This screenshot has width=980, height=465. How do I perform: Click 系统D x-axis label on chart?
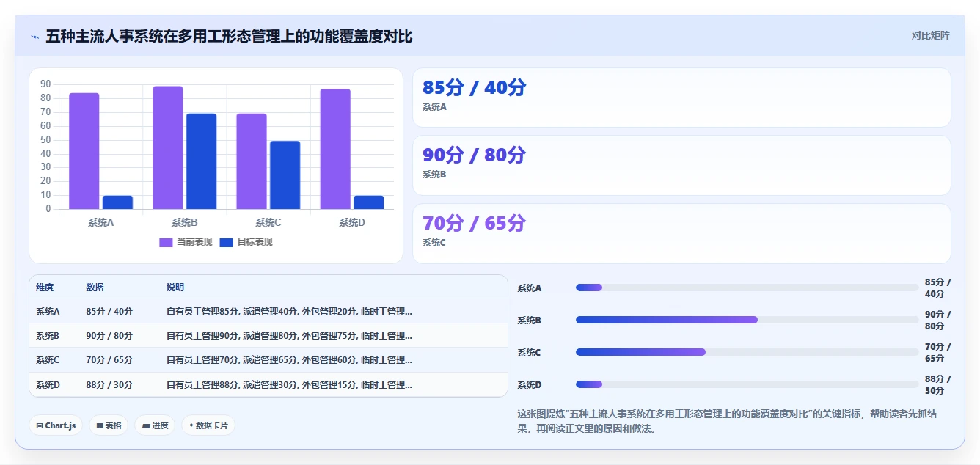(x=351, y=223)
